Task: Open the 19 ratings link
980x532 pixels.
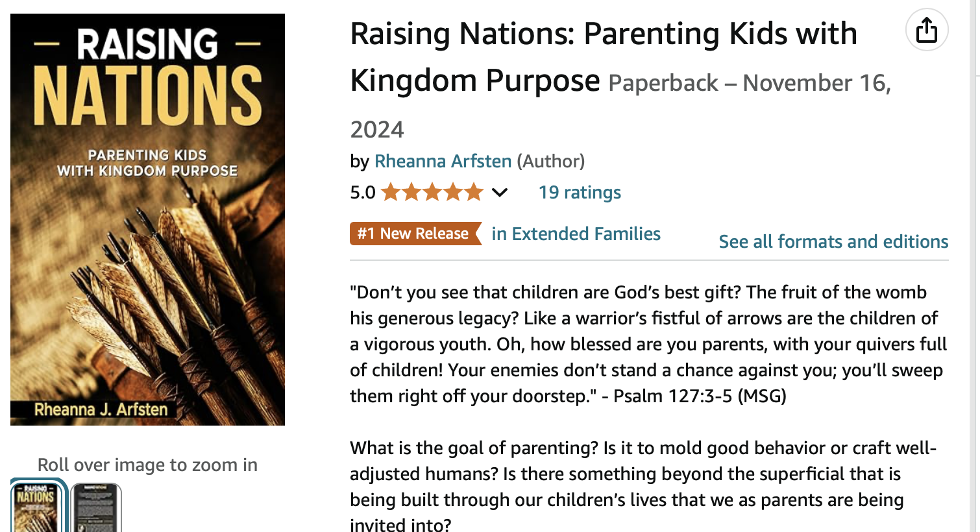Action: 580,193
